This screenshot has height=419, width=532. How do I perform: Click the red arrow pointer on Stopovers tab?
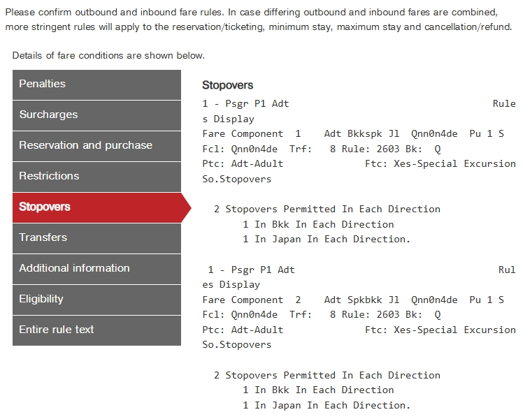pos(186,207)
